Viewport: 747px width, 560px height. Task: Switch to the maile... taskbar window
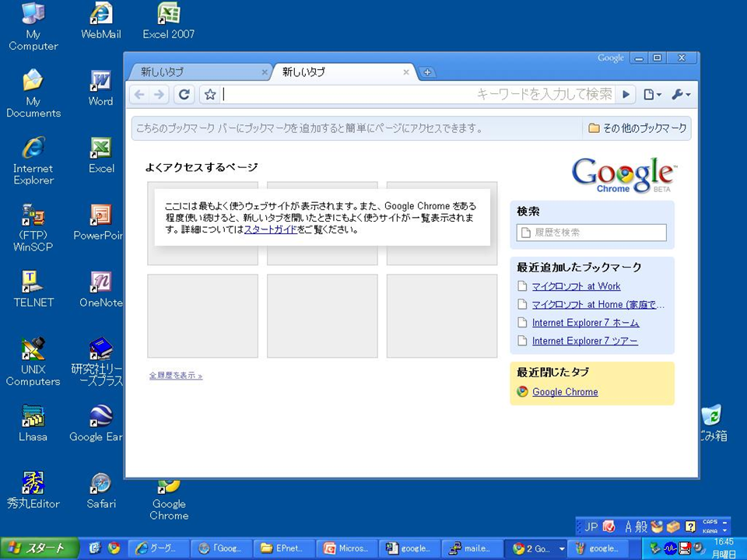point(472,548)
